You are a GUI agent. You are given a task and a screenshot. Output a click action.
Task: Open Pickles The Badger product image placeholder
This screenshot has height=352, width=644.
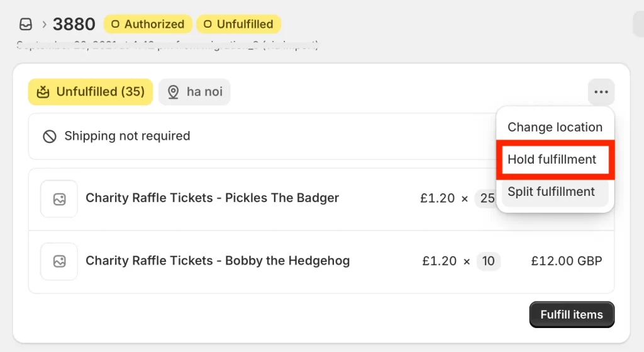59,199
